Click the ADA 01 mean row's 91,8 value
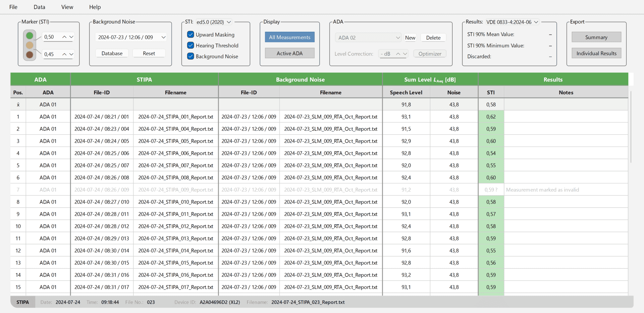 [406, 105]
